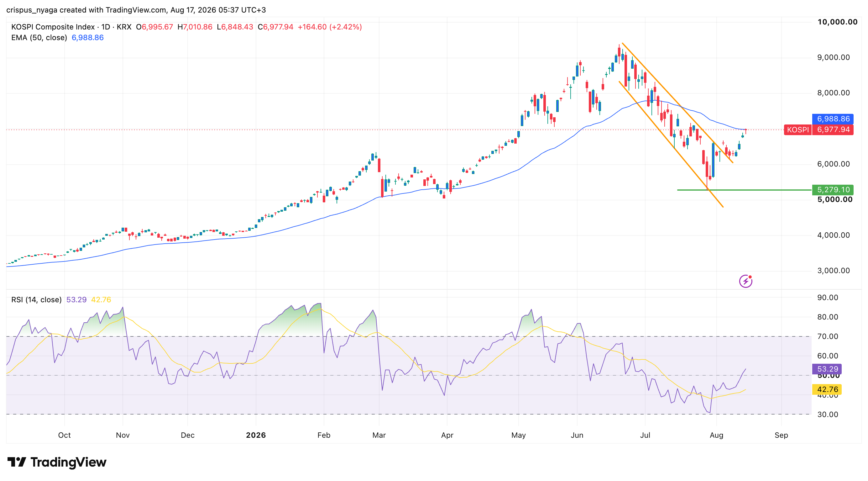Click the purple 53.29 RSI legend value

76,299
